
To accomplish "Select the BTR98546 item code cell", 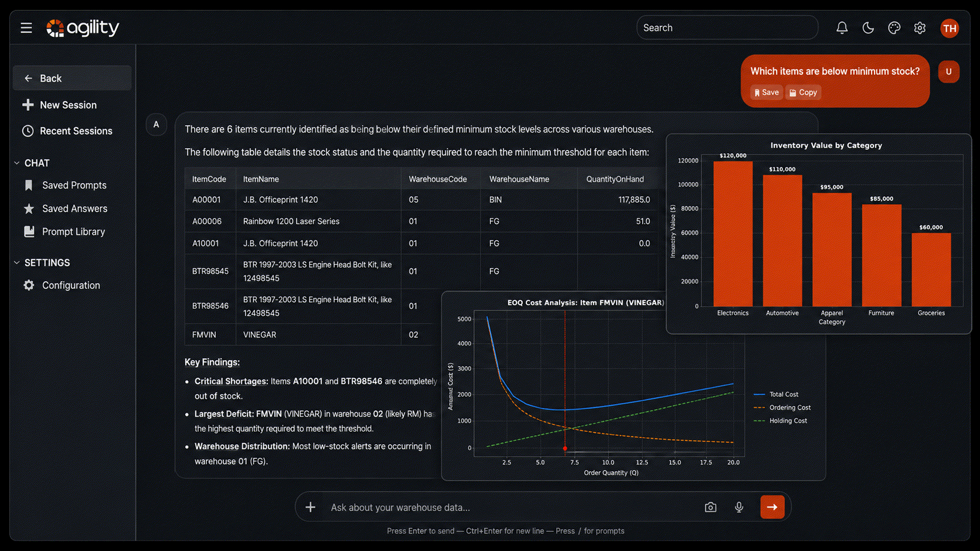I will [210, 306].
